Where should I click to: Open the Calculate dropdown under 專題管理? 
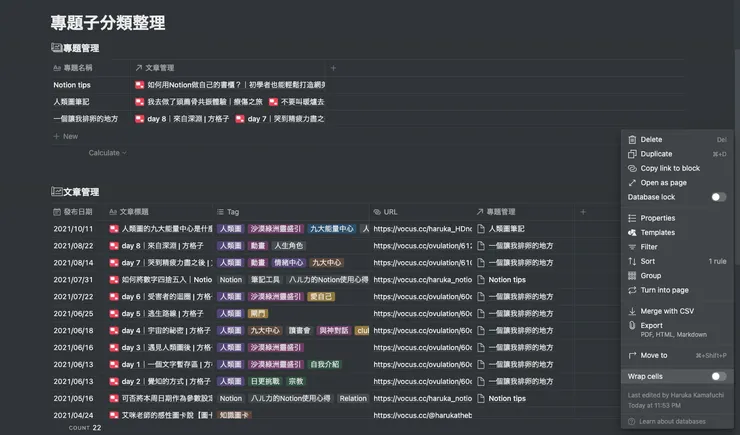107,153
